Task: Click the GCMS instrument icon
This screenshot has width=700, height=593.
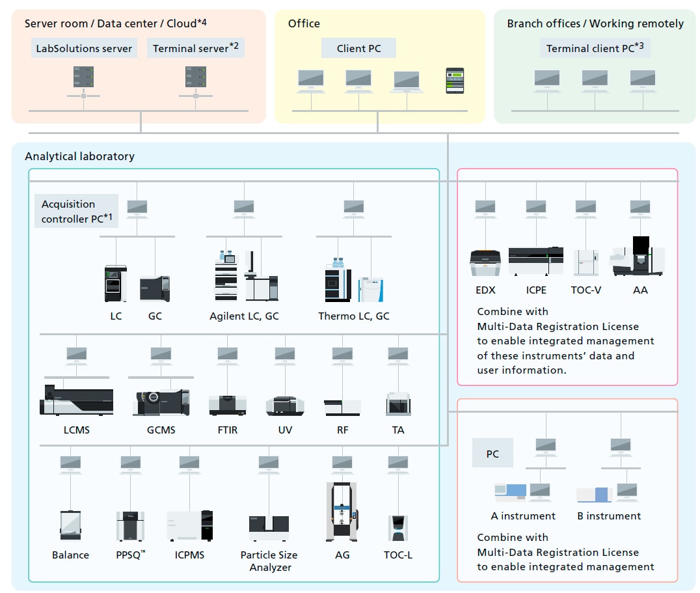Action: [x=161, y=402]
